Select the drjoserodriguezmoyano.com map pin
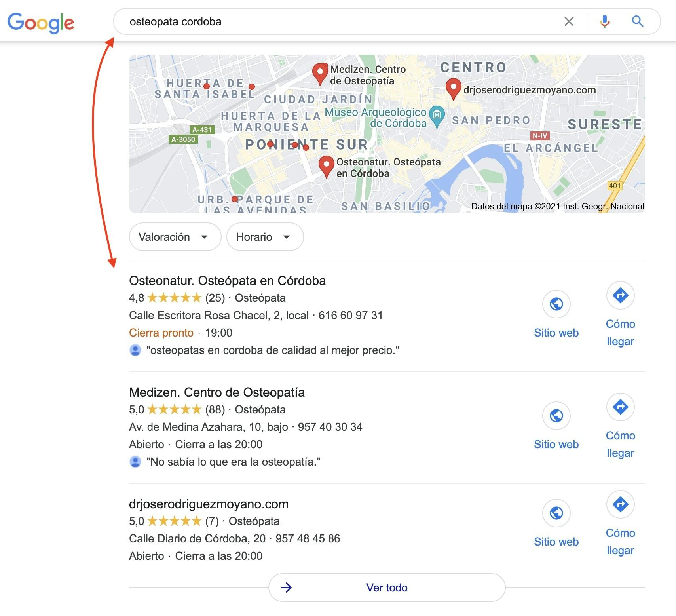The width and height of the screenshot is (676, 616). [453, 89]
